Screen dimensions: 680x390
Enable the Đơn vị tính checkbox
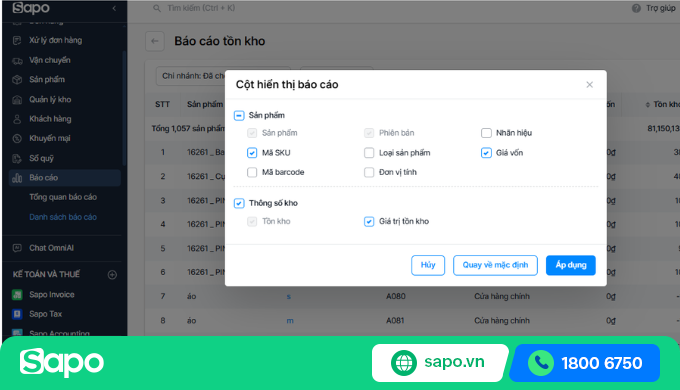[369, 172]
